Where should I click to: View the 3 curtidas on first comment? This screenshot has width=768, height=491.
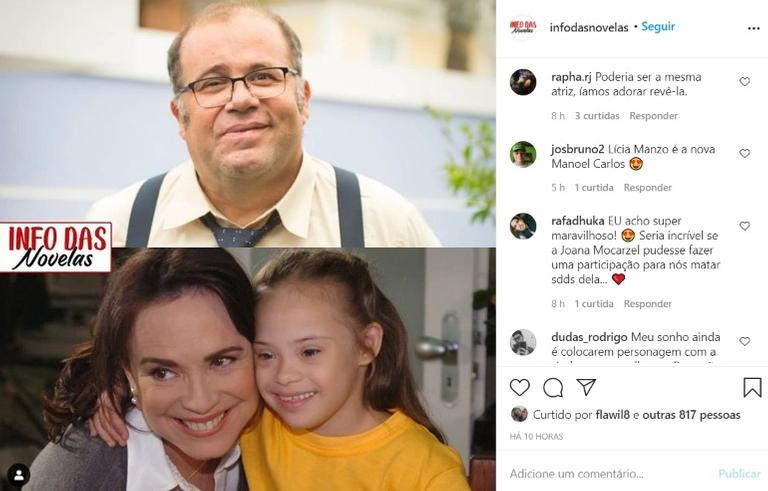[x=597, y=116]
